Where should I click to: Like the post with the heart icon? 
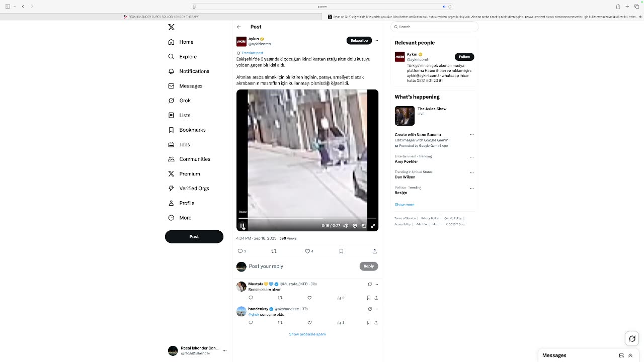(307, 251)
